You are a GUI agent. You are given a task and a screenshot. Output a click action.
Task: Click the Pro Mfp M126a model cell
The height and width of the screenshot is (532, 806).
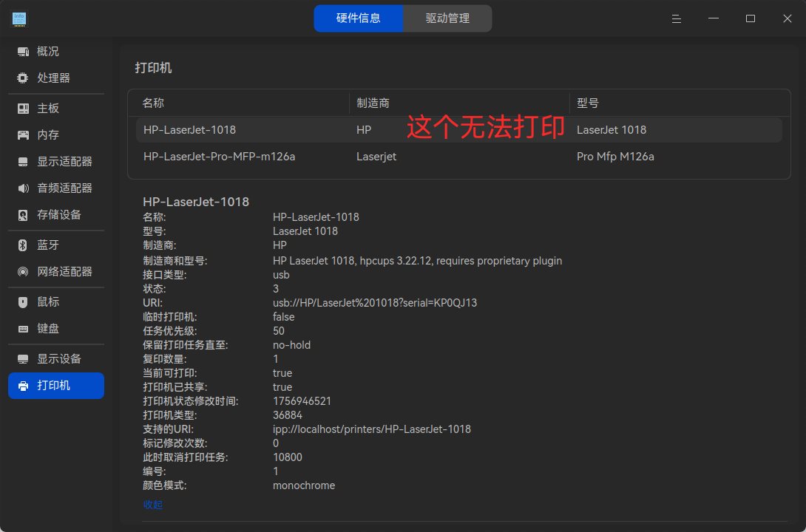tap(615, 157)
